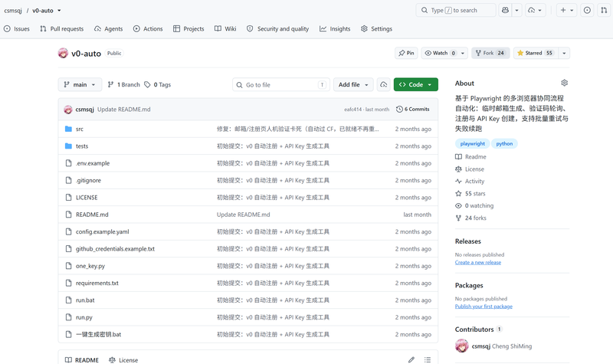Screen dimensions: 613x364
Task: Expand the green Code dropdown
Action: 415,84
